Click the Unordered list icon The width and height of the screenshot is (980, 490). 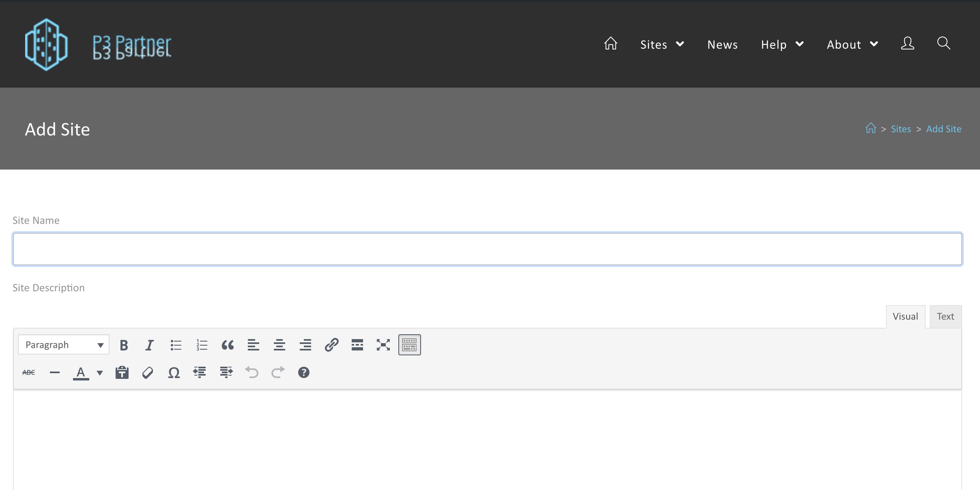[175, 344]
